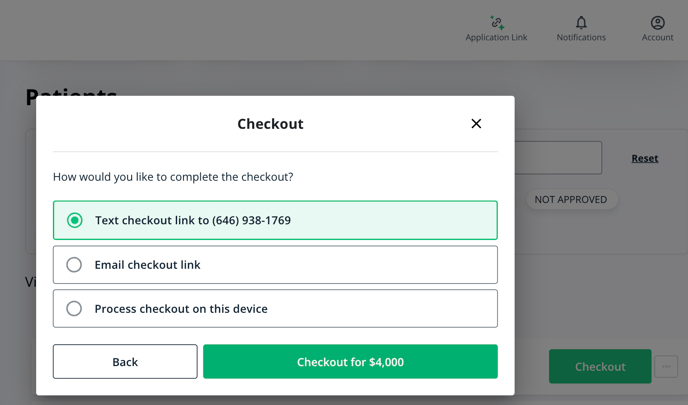Open the ellipsis more options button
The width and height of the screenshot is (688, 405).
click(666, 367)
